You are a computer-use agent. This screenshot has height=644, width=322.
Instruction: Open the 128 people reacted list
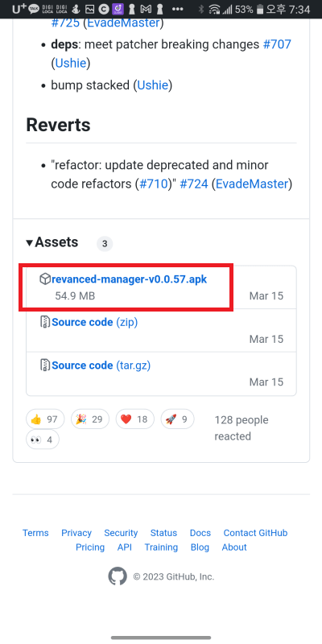tap(242, 428)
